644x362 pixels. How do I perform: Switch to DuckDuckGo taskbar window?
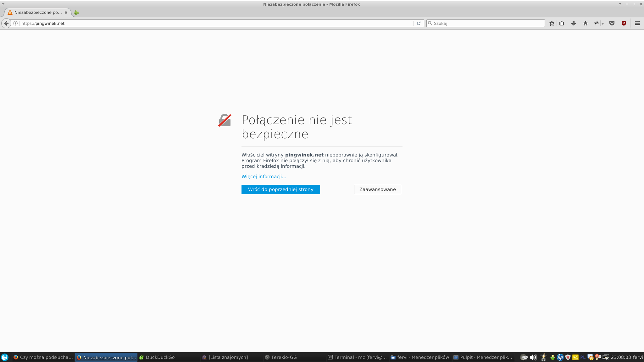(x=160, y=357)
